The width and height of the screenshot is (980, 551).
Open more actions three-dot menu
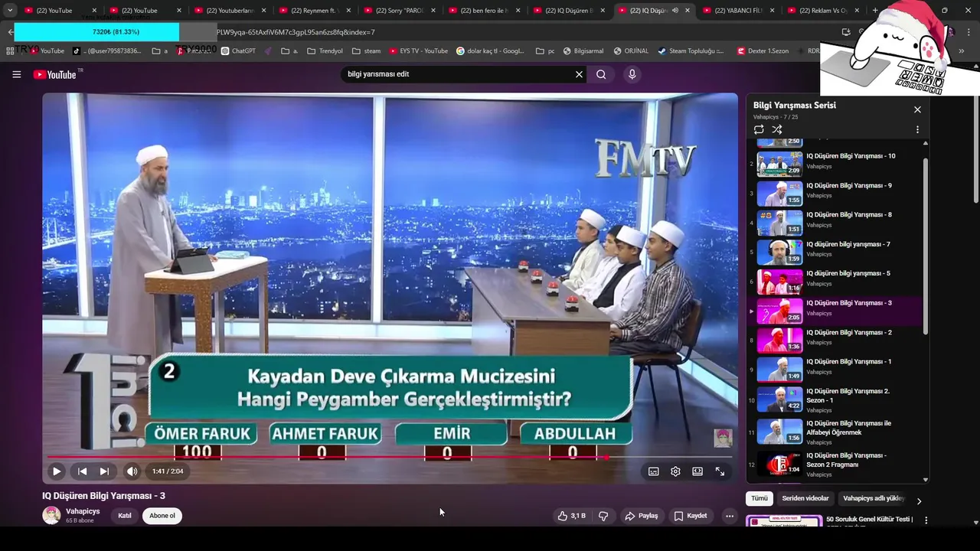[x=729, y=516]
